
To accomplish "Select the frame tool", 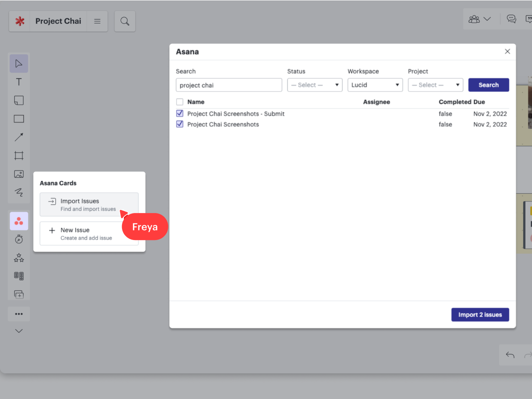I will pyautogui.click(x=19, y=156).
